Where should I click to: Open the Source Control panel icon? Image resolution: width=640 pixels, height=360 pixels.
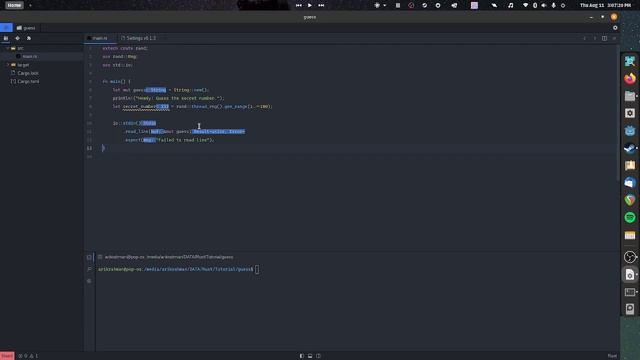(x=17, y=38)
